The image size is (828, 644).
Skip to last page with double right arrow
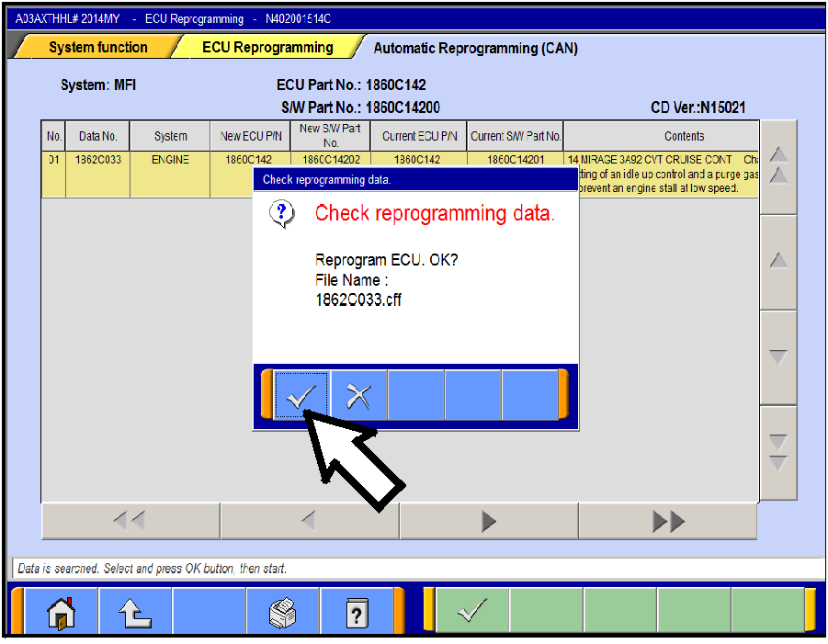[x=667, y=521]
